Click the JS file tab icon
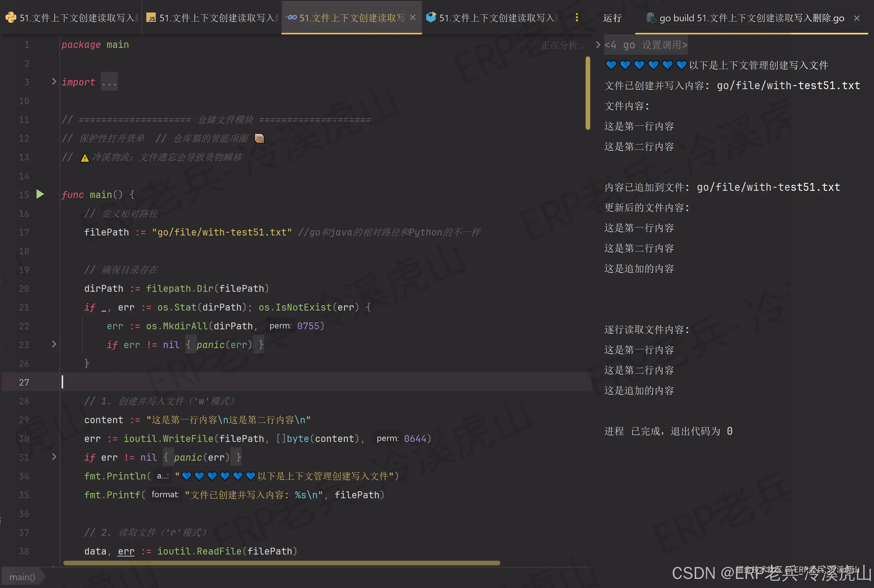This screenshot has width=874, height=588. [151, 18]
